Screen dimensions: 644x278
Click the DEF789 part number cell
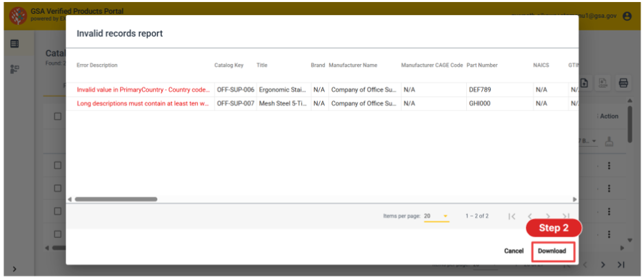[499, 90]
